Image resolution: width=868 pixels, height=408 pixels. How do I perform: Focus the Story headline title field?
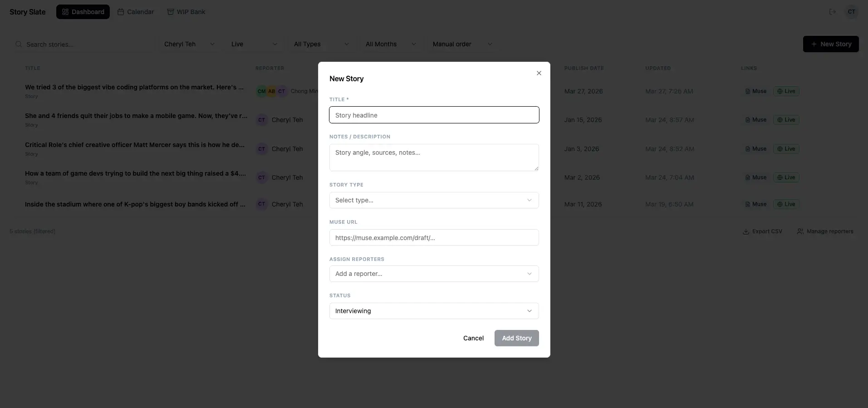434,115
